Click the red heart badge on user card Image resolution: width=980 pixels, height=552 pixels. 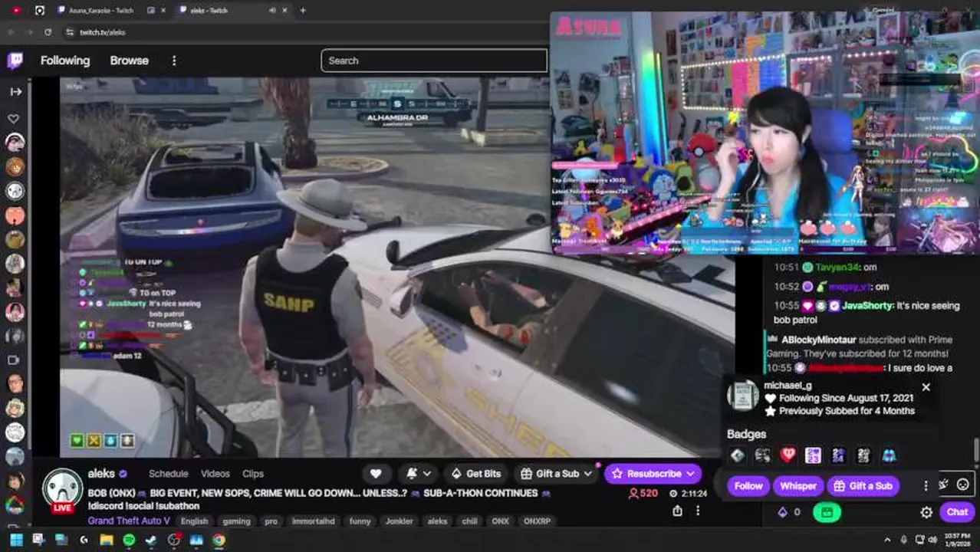tap(788, 456)
